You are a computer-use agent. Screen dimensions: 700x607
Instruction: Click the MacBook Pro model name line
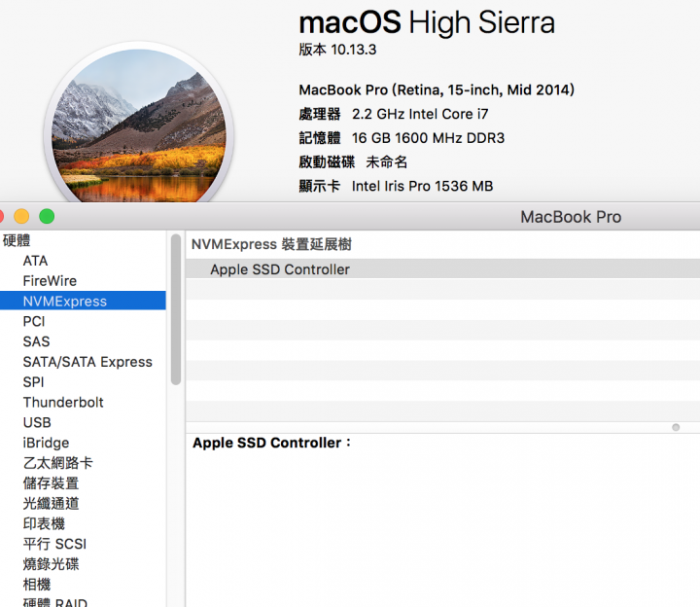(x=437, y=89)
